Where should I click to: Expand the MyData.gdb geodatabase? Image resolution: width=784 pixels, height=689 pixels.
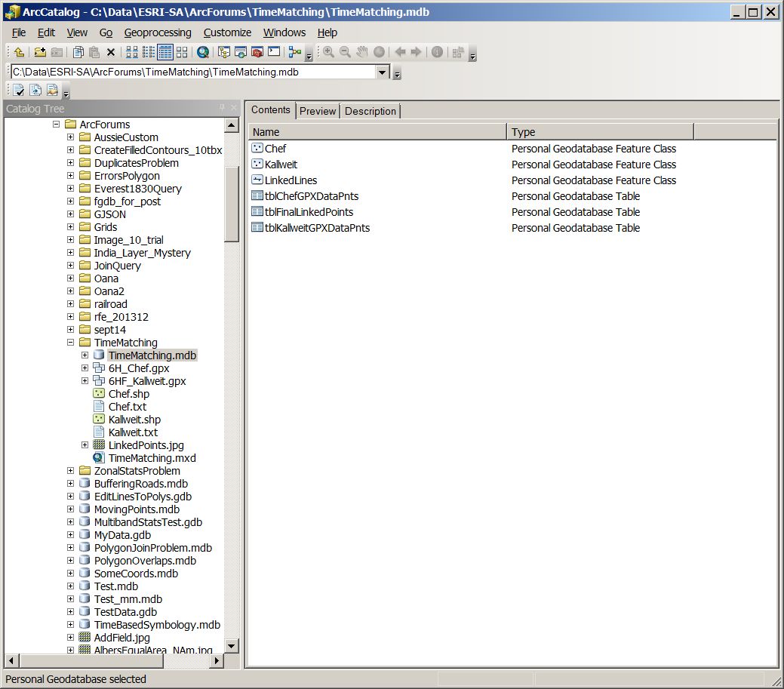click(x=70, y=535)
